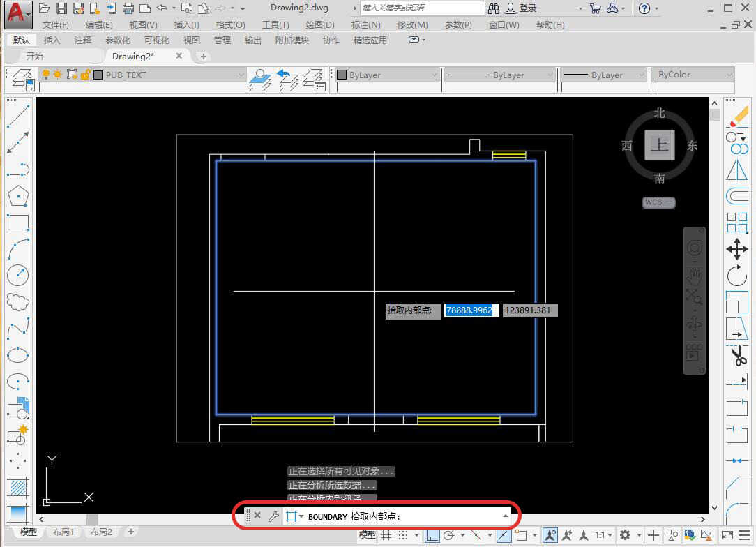Toggle the drawing grid display
756x547 pixels.
coord(386,535)
